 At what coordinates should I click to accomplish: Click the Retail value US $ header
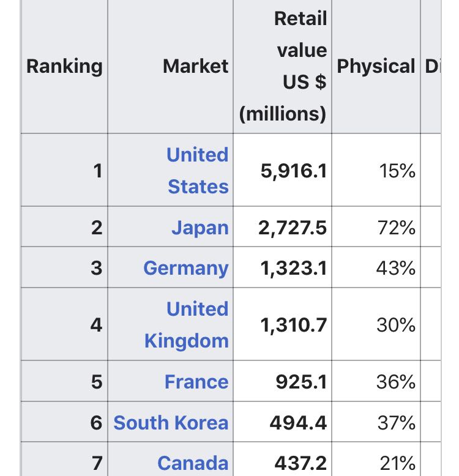point(283,66)
